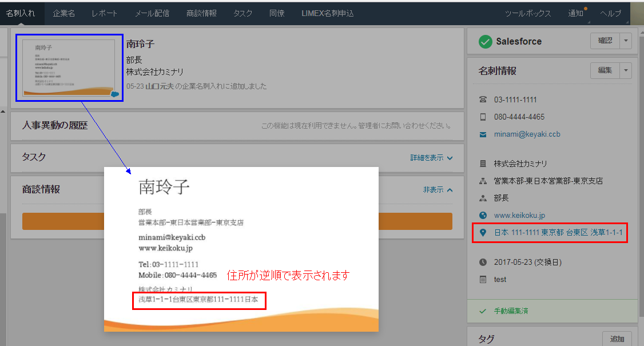
Task: Click the 山口元夫 name in the activity line
Action: pos(160,86)
